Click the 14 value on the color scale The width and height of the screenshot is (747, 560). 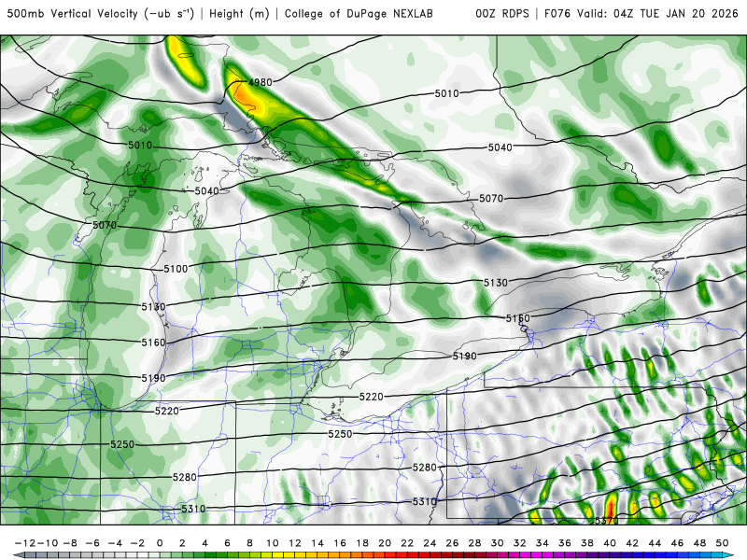pyautogui.click(x=317, y=543)
